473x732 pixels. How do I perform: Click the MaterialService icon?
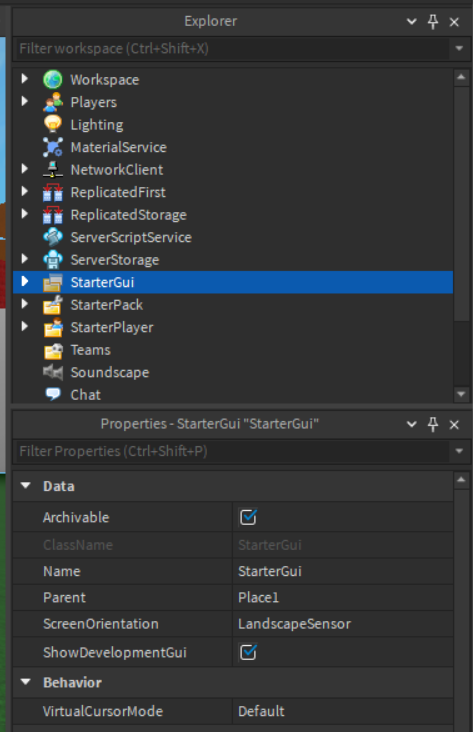(53, 147)
